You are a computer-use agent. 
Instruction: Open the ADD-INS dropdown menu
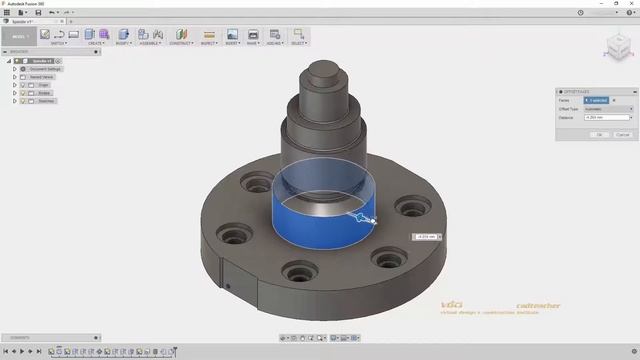(275, 43)
